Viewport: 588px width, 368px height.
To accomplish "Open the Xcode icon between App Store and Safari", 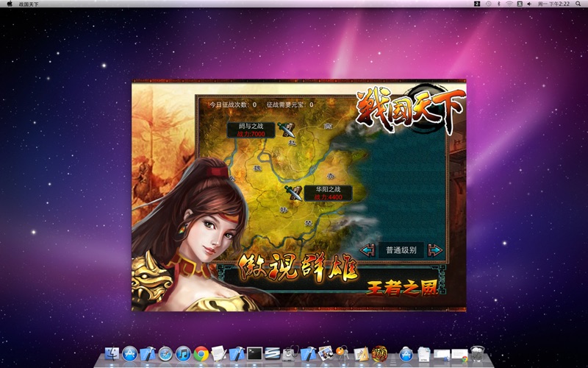I will pos(148,354).
